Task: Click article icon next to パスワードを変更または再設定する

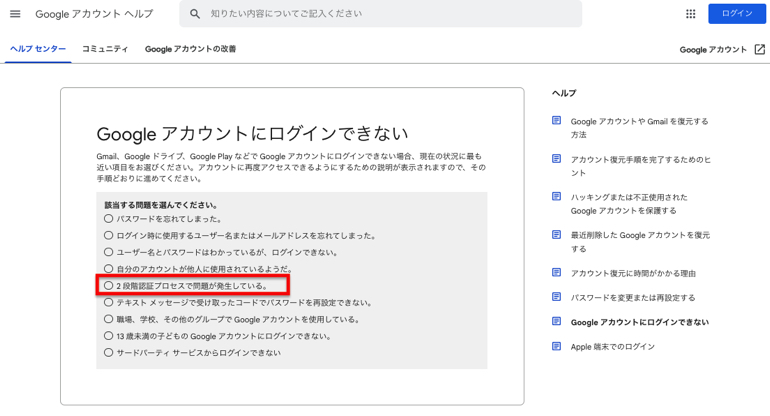Action: click(556, 297)
